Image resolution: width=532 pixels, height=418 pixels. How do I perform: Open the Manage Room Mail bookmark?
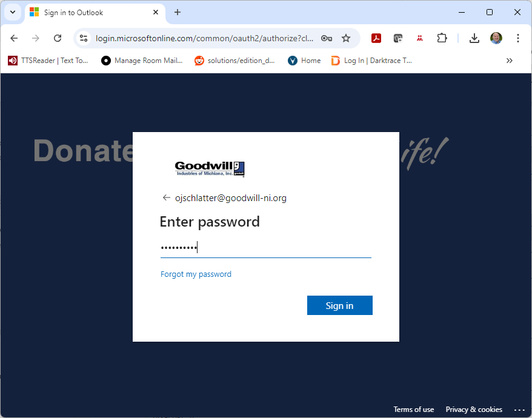coord(142,61)
